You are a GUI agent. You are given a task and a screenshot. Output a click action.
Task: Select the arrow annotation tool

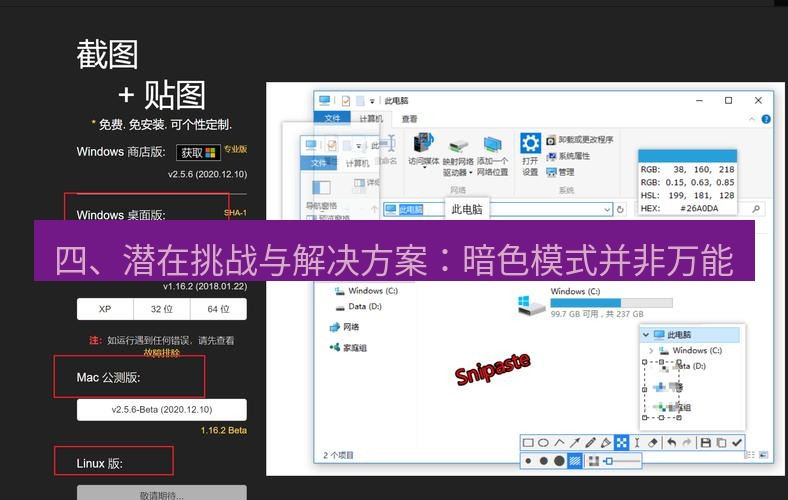coord(575,443)
